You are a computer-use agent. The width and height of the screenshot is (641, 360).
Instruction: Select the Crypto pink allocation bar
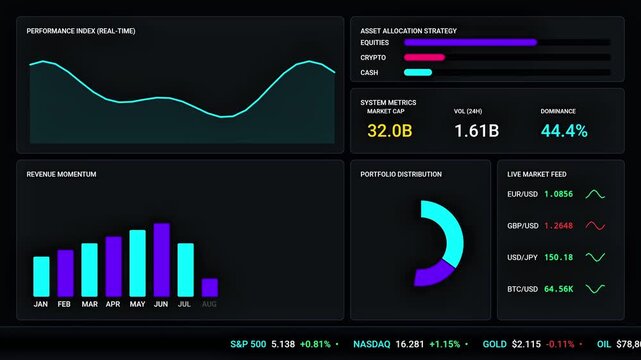pyautogui.click(x=424, y=57)
